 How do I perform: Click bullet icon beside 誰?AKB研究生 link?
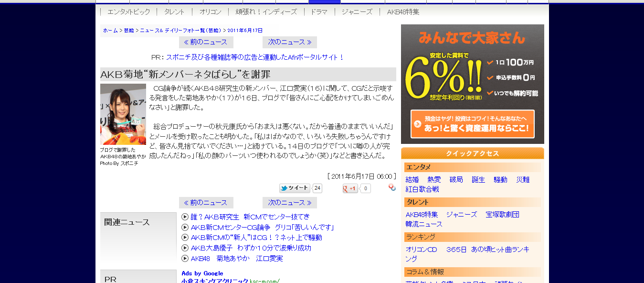coord(185,217)
